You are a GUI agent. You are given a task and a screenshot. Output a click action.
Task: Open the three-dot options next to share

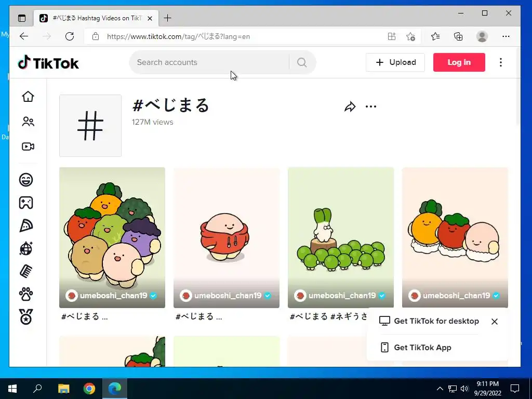[x=371, y=107]
